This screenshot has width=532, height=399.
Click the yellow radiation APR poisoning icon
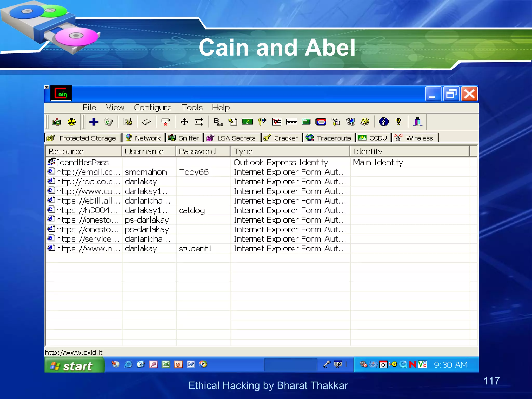tap(71, 122)
